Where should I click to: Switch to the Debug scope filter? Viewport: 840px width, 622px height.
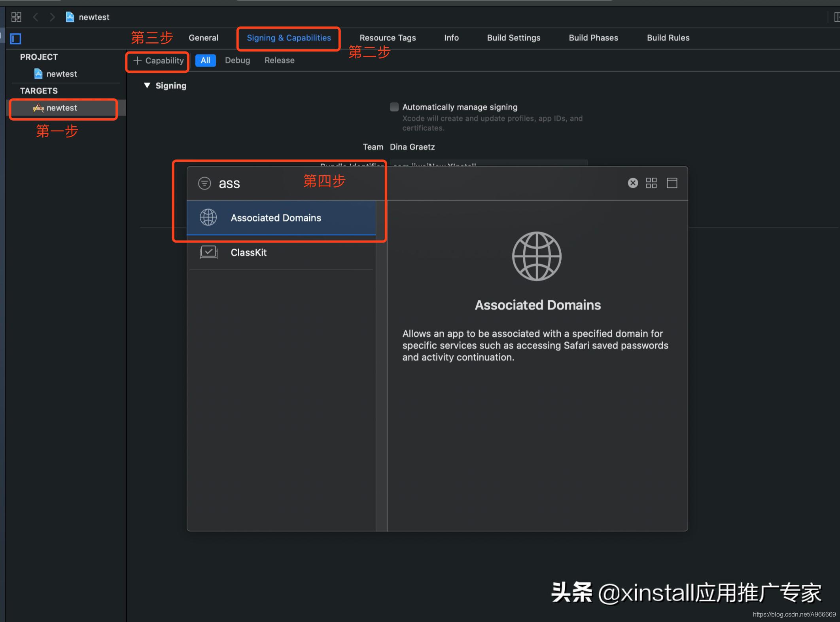pyautogui.click(x=237, y=60)
